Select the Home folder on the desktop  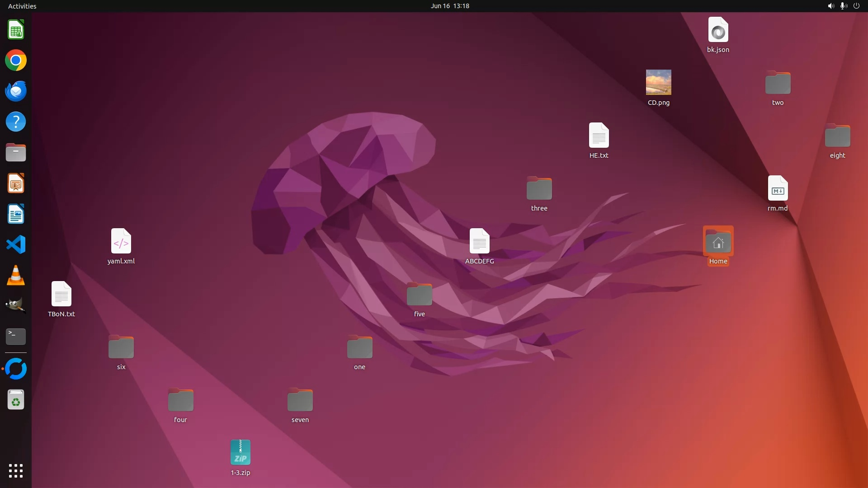pos(718,242)
